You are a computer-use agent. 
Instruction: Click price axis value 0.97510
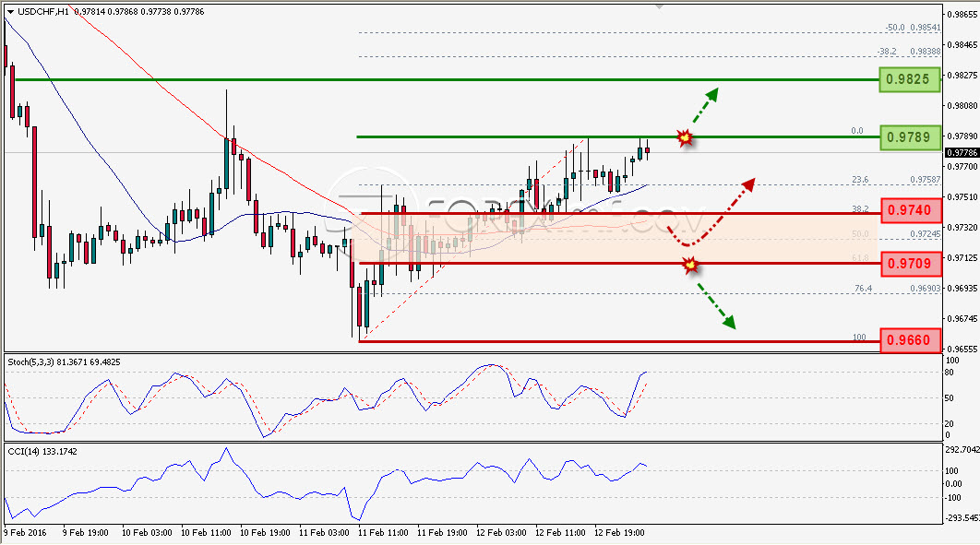point(962,197)
